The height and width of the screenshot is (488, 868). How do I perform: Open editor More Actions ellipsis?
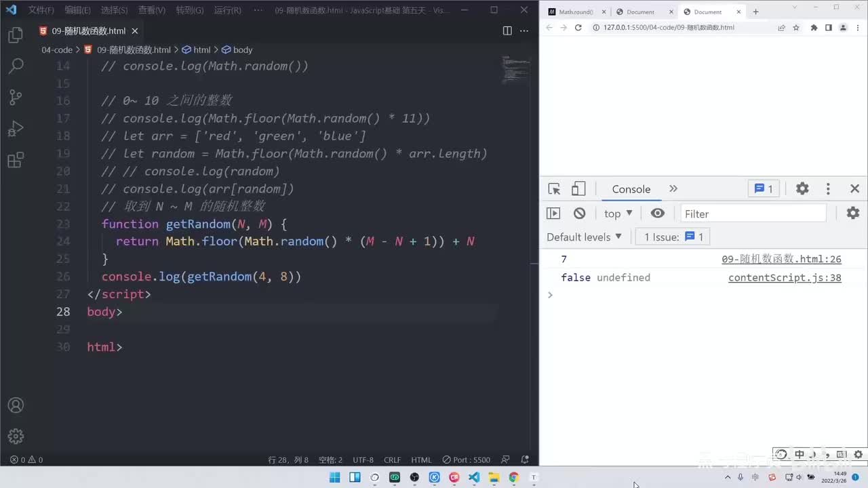526,30
